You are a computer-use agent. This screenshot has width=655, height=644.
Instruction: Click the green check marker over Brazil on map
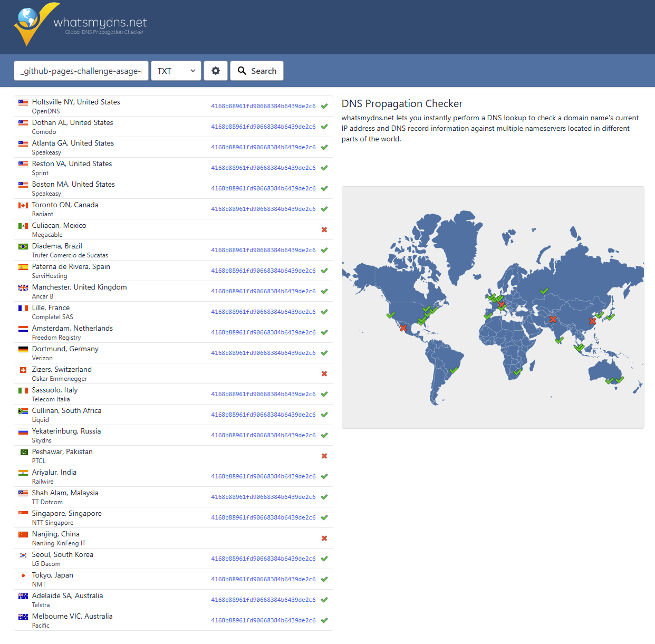[454, 370]
